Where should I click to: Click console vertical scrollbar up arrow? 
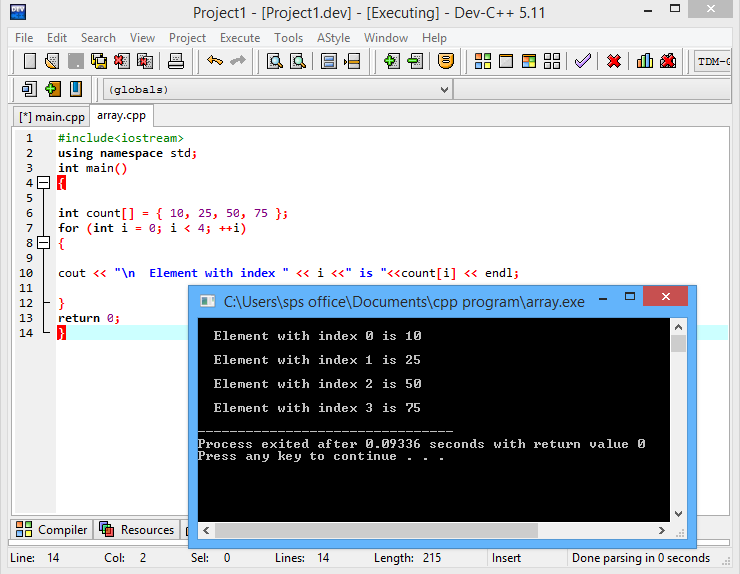(678, 327)
